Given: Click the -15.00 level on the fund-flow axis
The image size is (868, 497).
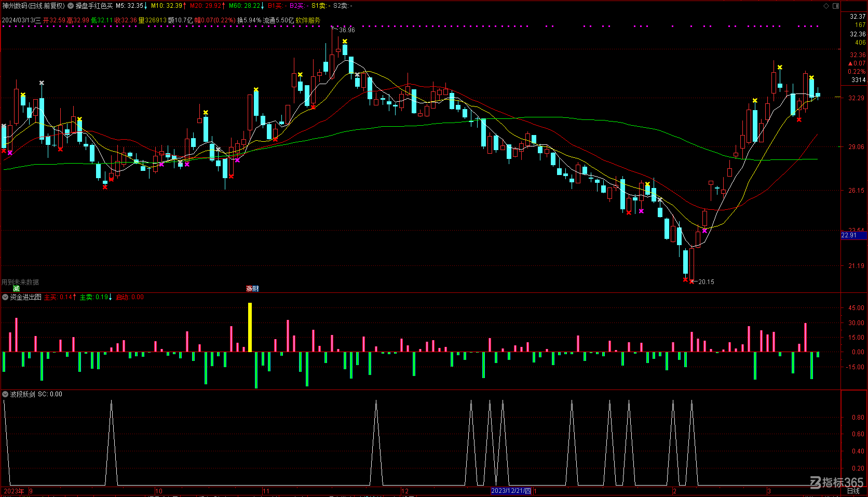Looking at the screenshot, I should pos(856,367).
